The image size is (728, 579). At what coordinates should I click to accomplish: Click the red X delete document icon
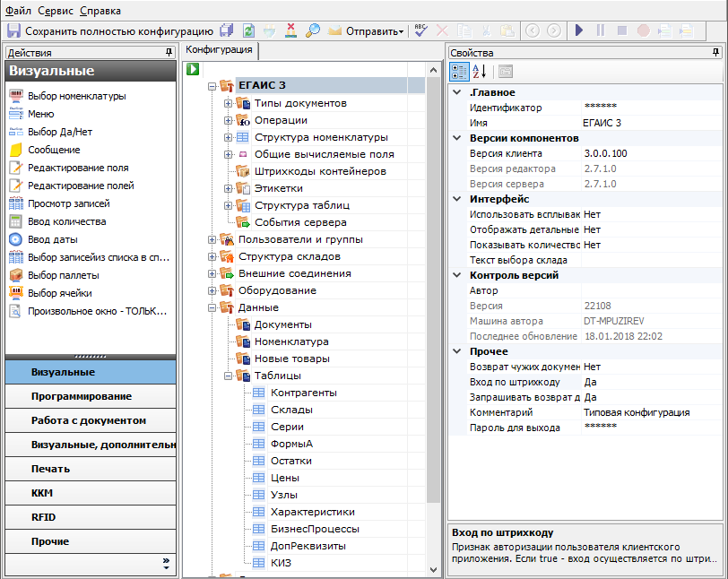coord(290,30)
